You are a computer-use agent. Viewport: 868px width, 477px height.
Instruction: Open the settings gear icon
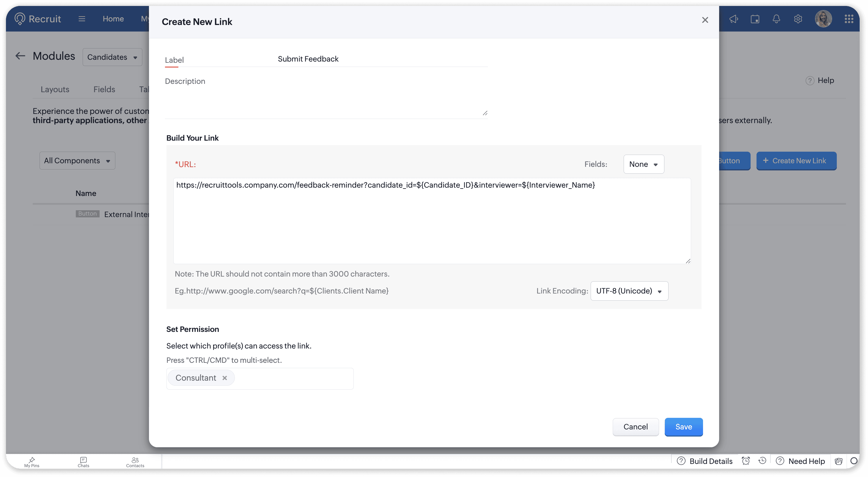[x=798, y=19]
